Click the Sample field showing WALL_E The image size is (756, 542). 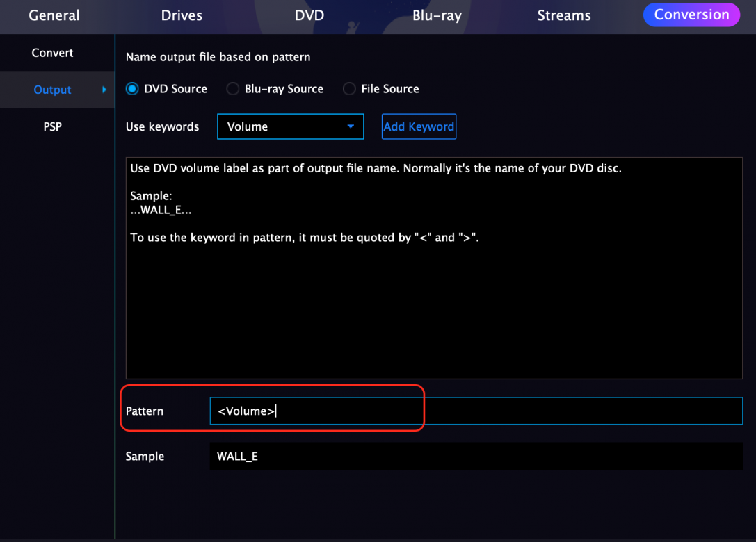click(x=476, y=457)
